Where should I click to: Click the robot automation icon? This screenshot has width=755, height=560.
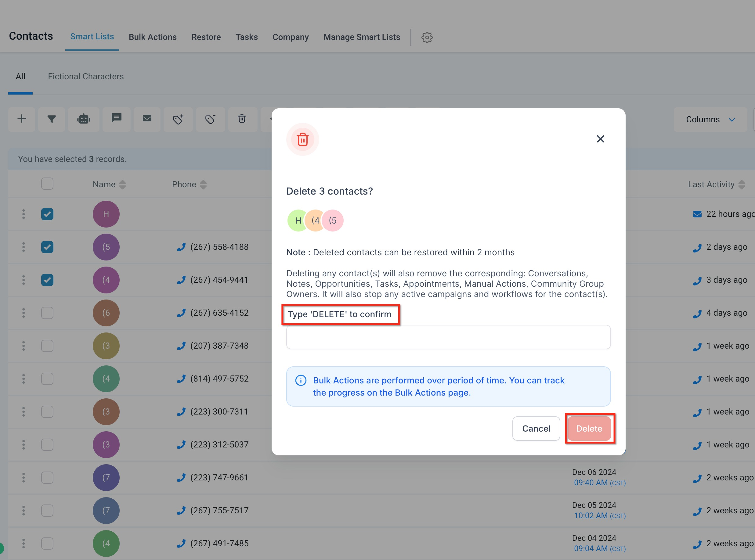(x=84, y=119)
